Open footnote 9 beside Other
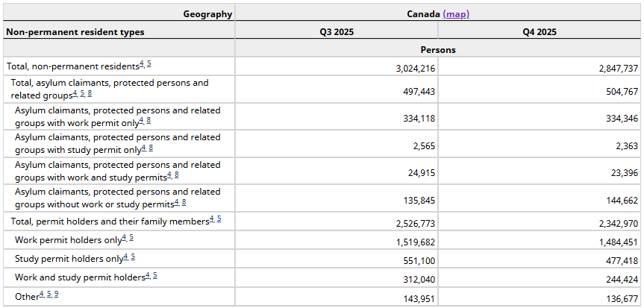The width and height of the screenshot is (644, 308). (56, 294)
